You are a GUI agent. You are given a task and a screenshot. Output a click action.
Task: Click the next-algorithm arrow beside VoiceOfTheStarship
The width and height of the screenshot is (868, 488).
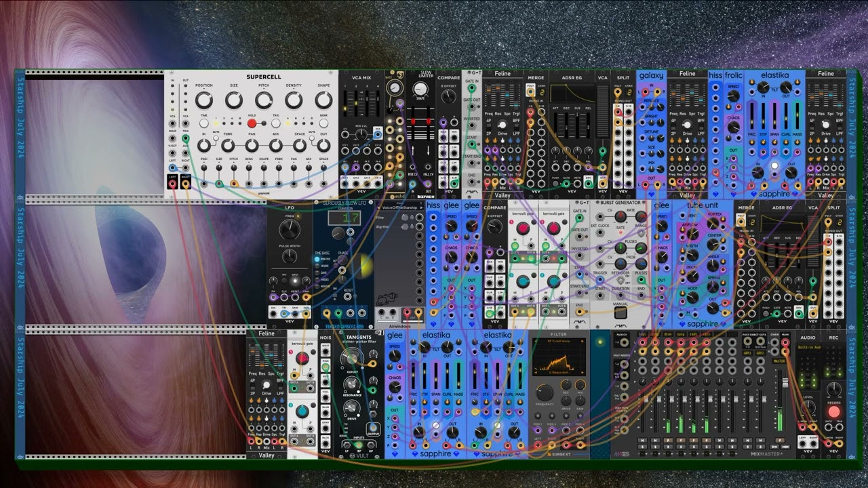tap(422, 208)
